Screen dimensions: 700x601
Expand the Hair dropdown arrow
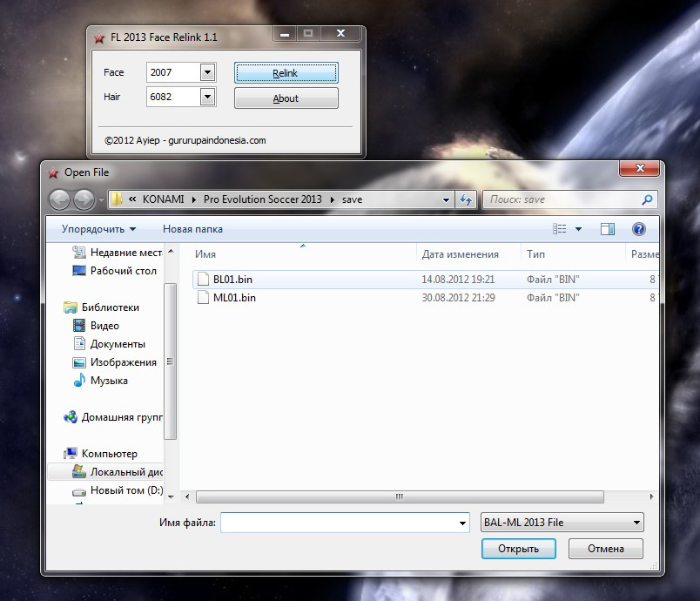click(x=207, y=97)
